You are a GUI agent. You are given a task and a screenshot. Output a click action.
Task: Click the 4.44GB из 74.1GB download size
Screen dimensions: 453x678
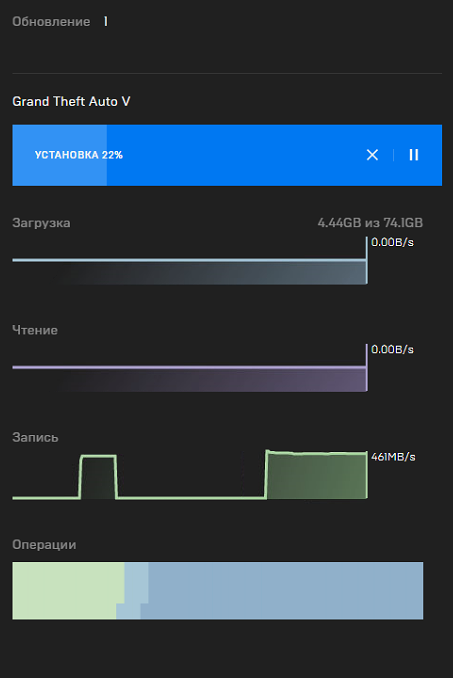[x=370, y=223]
